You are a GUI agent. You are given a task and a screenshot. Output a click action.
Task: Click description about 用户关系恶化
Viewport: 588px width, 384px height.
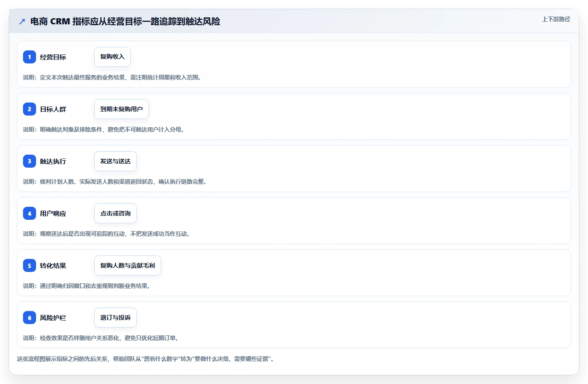coord(101,338)
